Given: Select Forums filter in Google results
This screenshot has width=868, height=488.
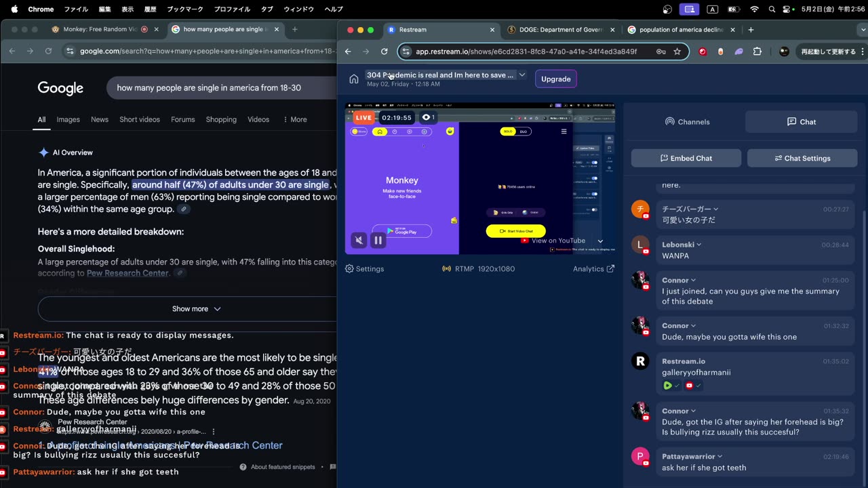Looking at the screenshot, I should point(183,119).
